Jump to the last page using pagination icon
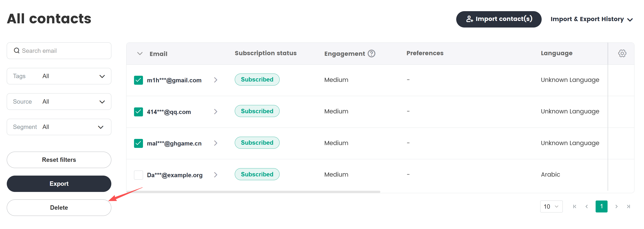The image size is (644, 229). pyautogui.click(x=628, y=206)
